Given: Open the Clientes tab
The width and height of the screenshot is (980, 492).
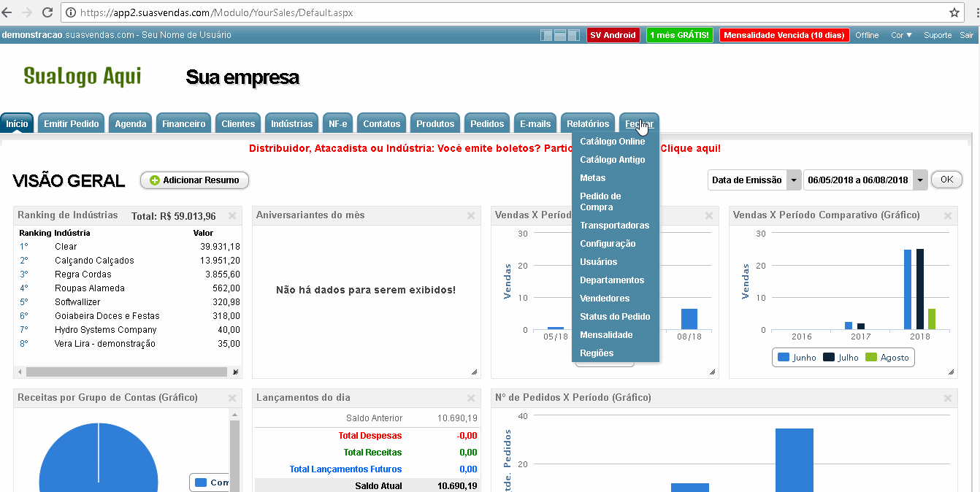Looking at the screenshot, I should [238, 123].
